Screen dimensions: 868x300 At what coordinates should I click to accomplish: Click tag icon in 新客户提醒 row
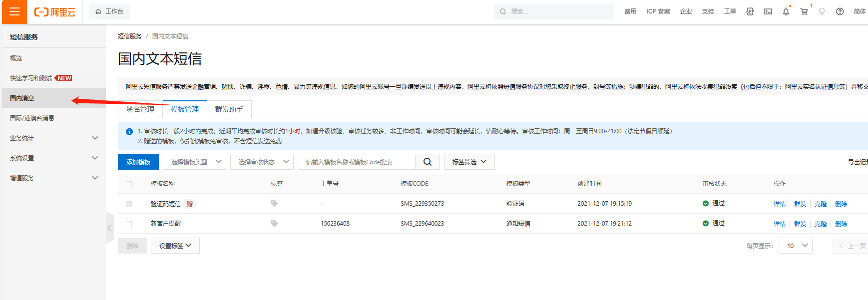tap(274, 223)
